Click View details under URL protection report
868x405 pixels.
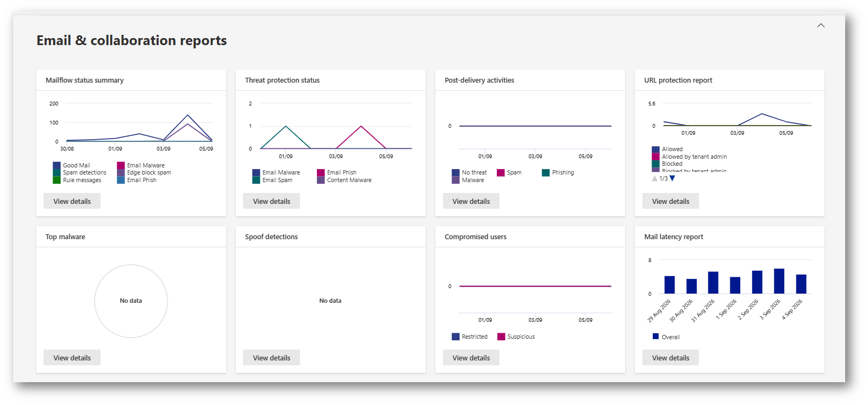coord(671,201)
